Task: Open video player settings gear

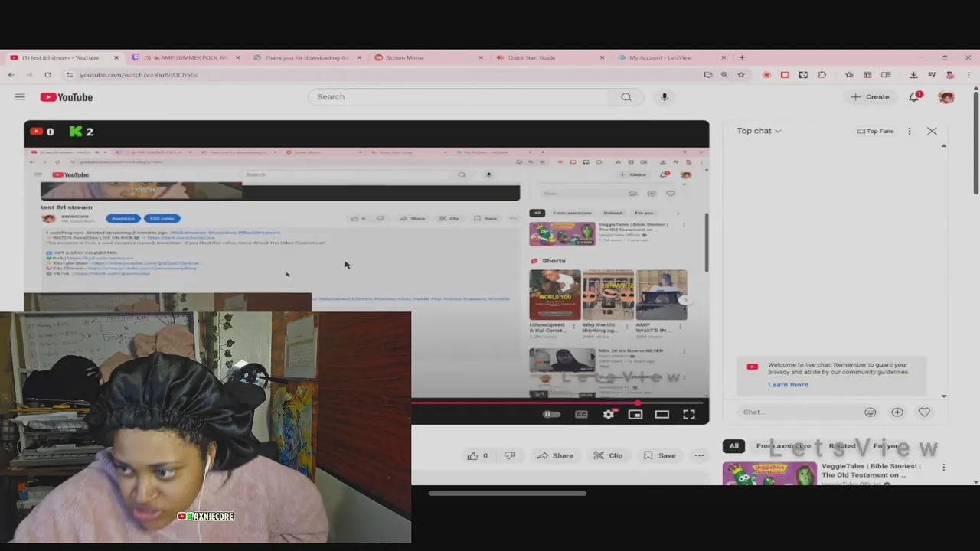Action: coord(609,414)
